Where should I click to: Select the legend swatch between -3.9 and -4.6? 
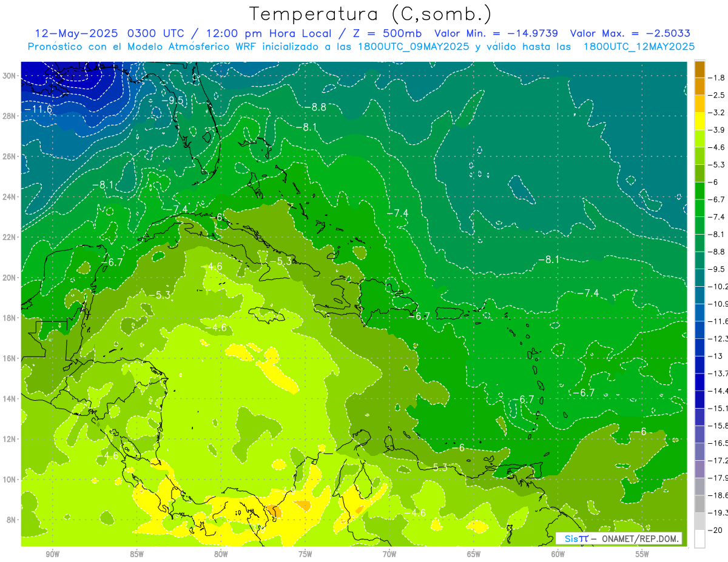click(699, 138)
